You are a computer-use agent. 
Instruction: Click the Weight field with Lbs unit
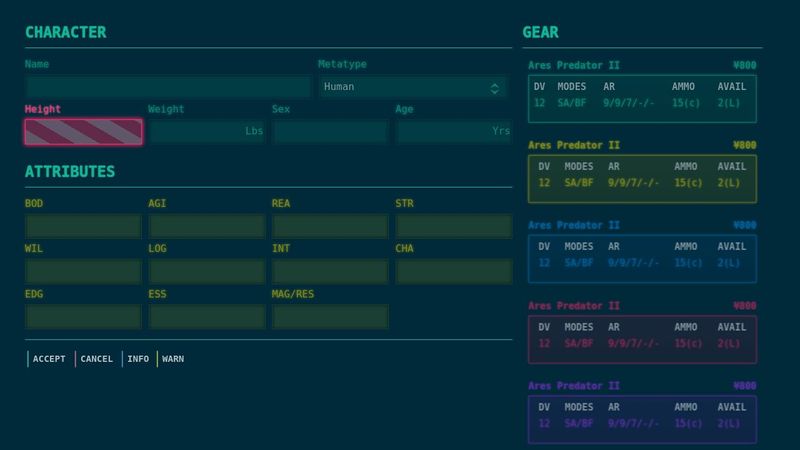point(206,132)
